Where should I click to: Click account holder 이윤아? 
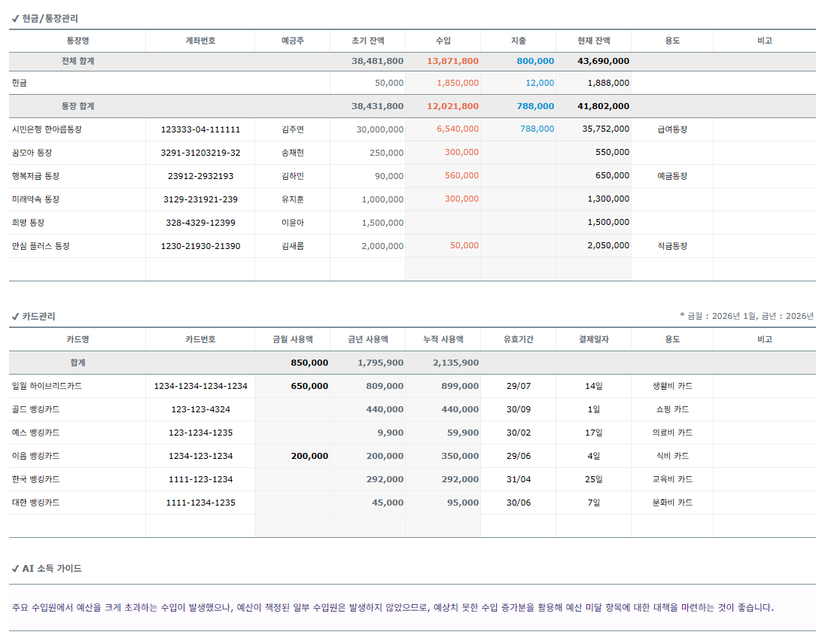(293, 223)
